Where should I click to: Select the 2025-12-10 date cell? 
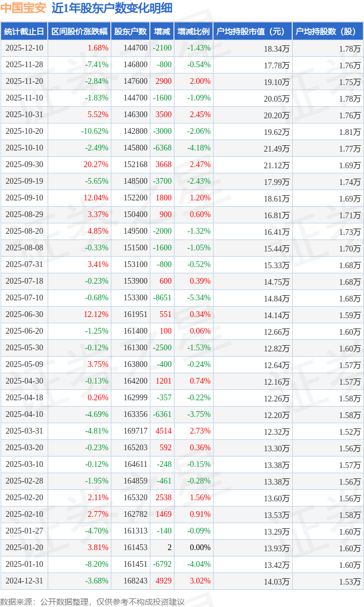[24, 48]
